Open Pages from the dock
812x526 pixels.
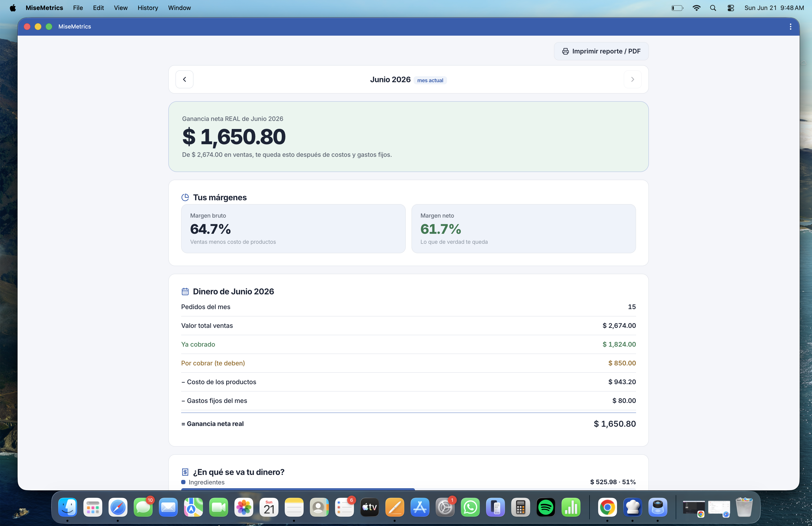coord(395,507)
